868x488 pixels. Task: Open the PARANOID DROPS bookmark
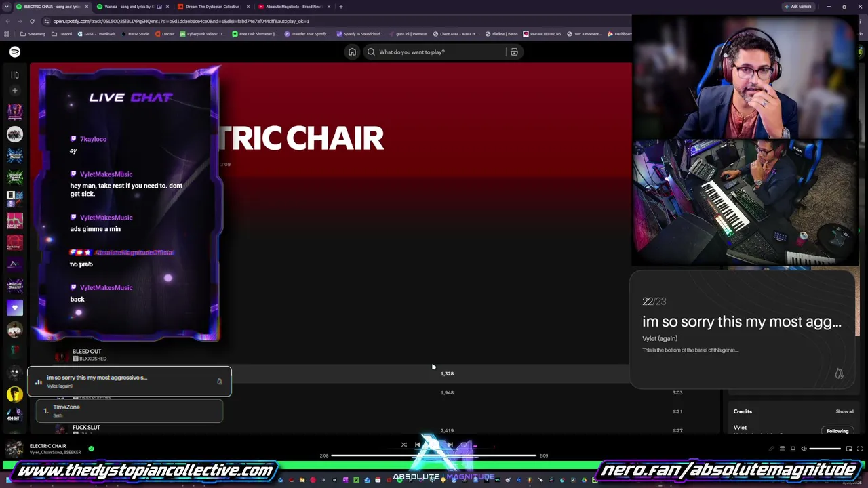pyautogui.click(x=542, y=34)
